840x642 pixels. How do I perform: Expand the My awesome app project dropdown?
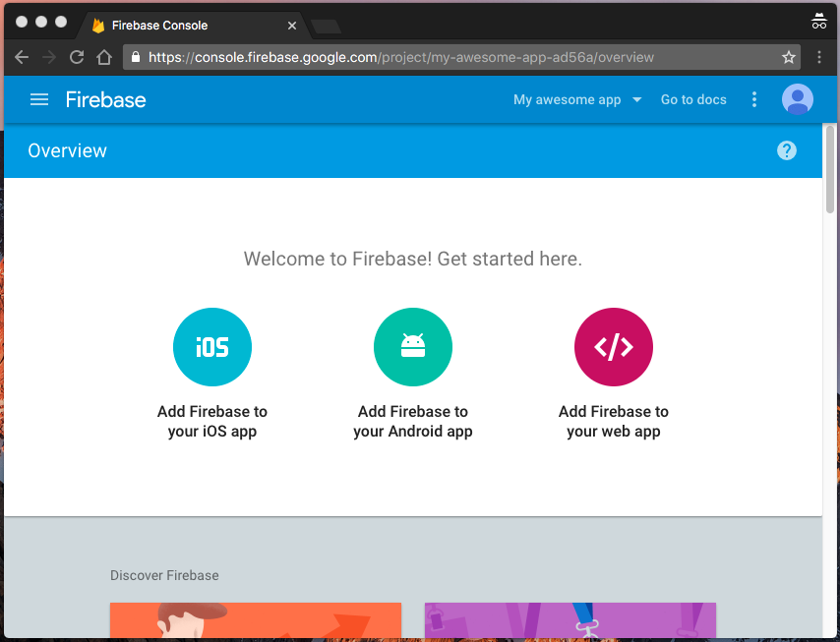(577, 99)
